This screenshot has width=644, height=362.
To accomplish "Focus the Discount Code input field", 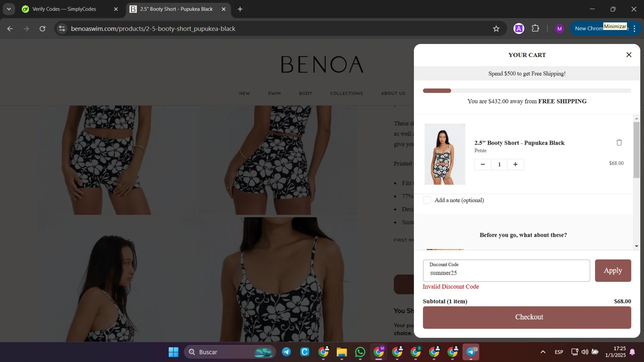I will coord(506,271).
